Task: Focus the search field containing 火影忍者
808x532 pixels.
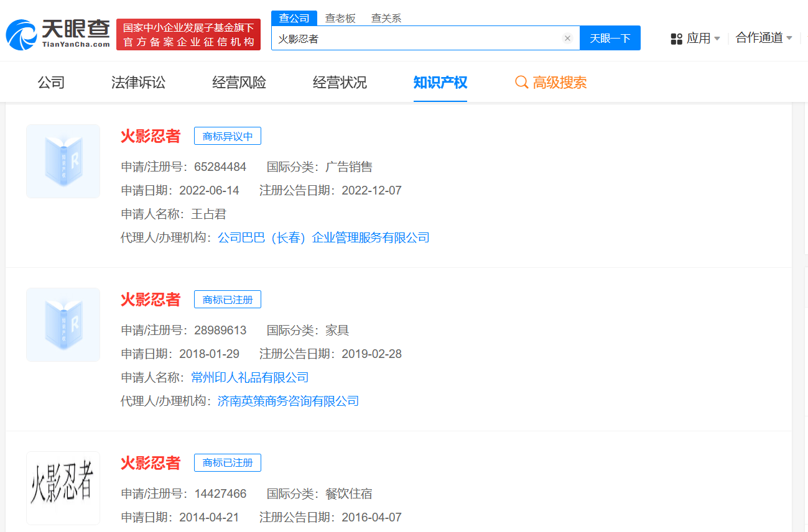Action: [425, 39]
